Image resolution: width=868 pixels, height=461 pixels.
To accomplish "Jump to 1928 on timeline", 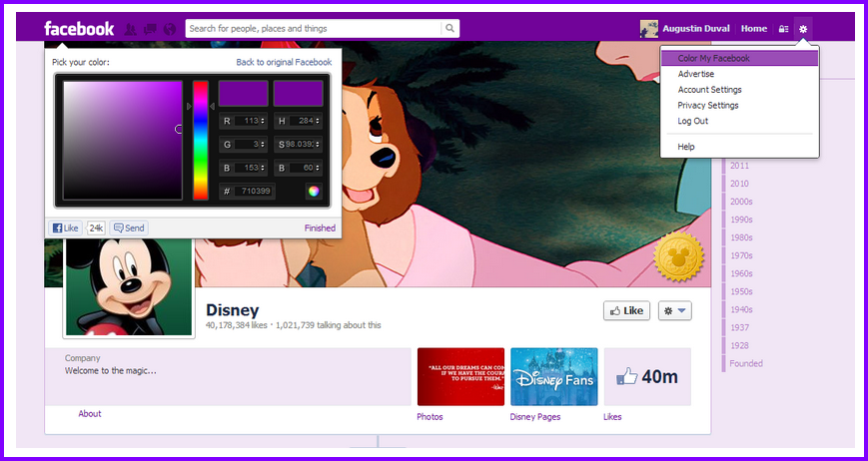I will (739, 345).
